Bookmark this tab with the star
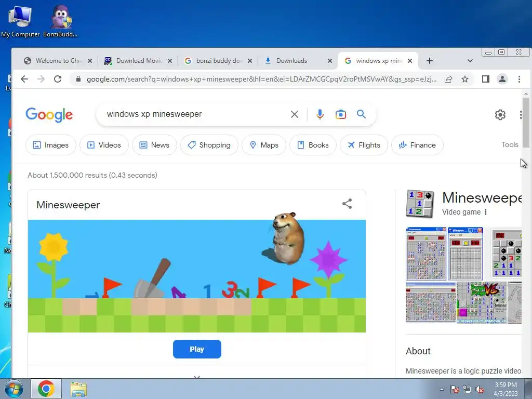 465,79
